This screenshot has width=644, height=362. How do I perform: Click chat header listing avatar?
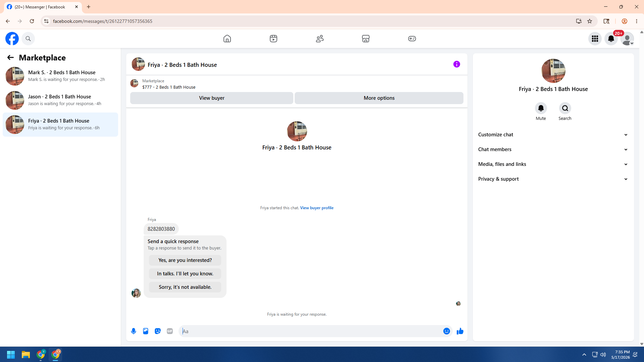[x=138, y=64]
